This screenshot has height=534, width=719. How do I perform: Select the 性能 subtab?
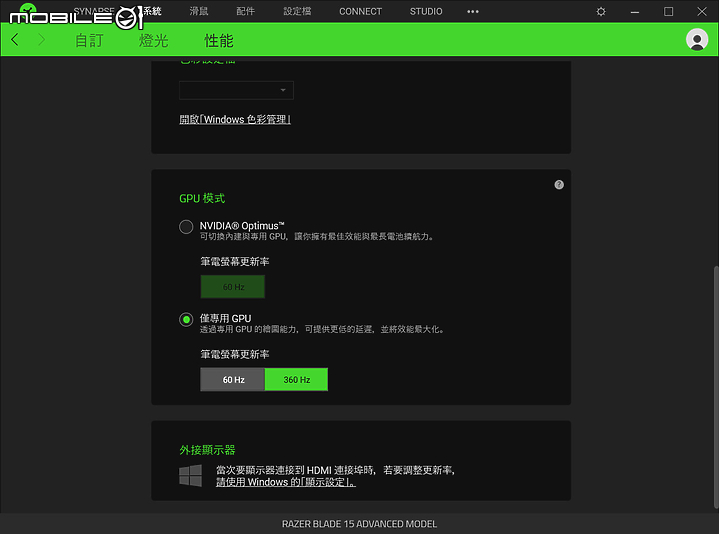[219, 40]
